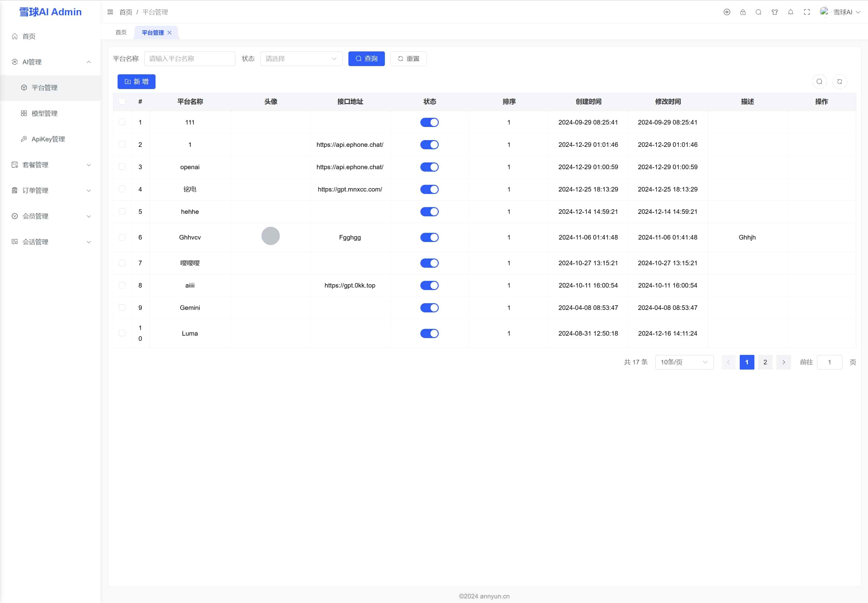Click the round search icon above the table

pos(819,82)
